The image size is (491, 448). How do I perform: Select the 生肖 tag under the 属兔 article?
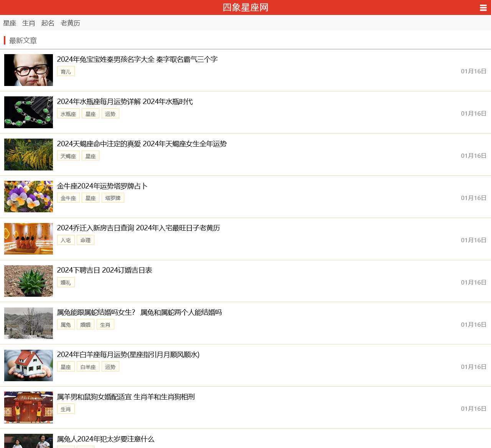point(105,325)
